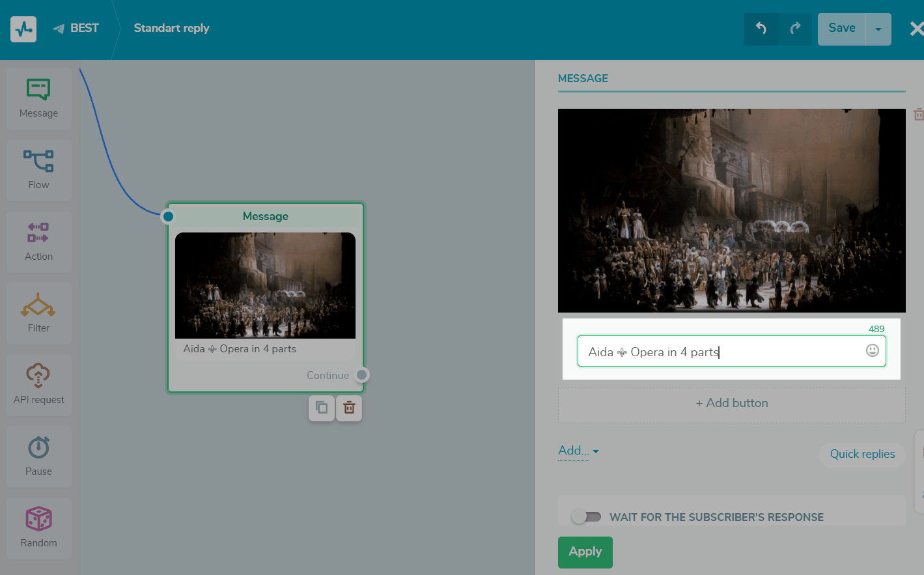Click the MESSAGE panel heading
Screen dimensions: 924x575
[583, 78]
